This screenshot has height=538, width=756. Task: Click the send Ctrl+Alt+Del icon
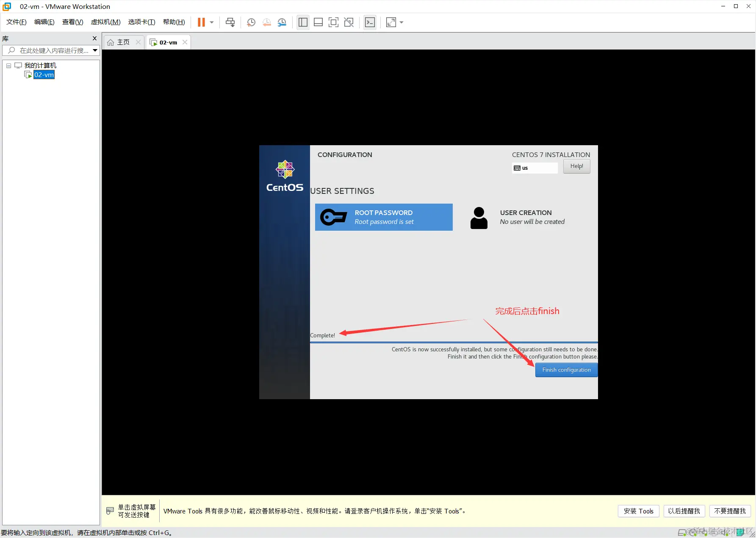(230, 22)
